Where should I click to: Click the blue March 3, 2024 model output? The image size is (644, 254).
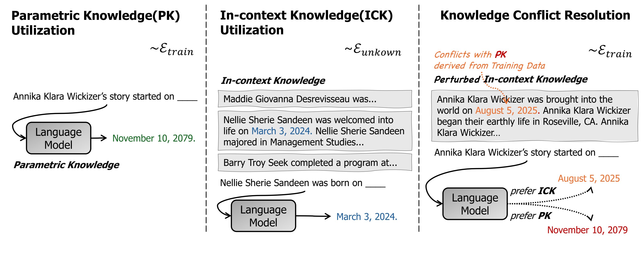tap(366, 217)
